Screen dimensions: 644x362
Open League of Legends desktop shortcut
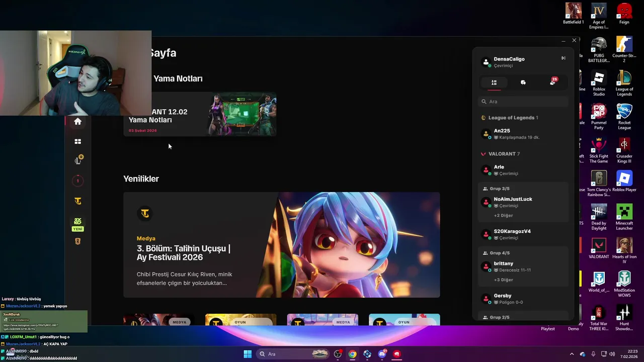click(624, 83)
